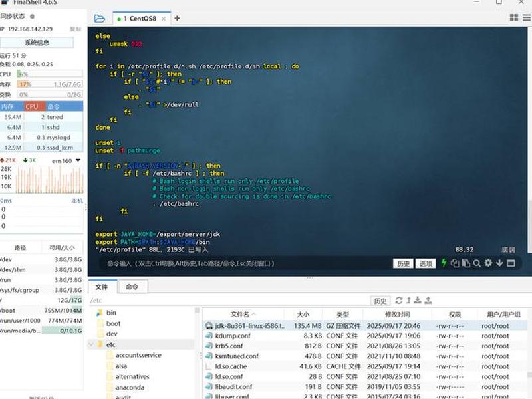Click the 路径 disk column header

tap(20, 247)
